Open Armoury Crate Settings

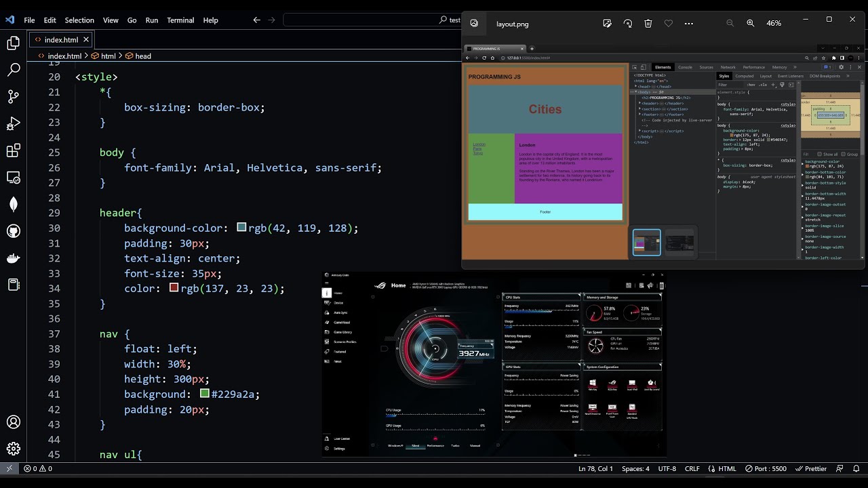pos(335,449)
